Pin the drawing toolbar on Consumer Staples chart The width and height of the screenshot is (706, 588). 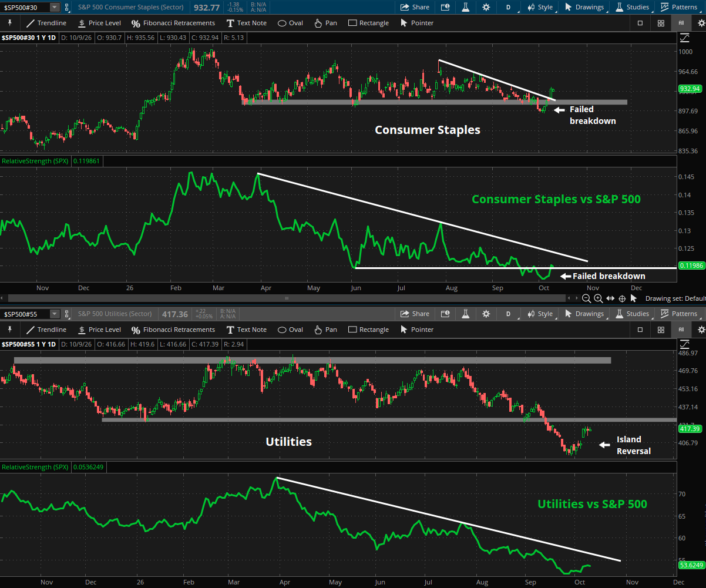[x=9, y=23]
